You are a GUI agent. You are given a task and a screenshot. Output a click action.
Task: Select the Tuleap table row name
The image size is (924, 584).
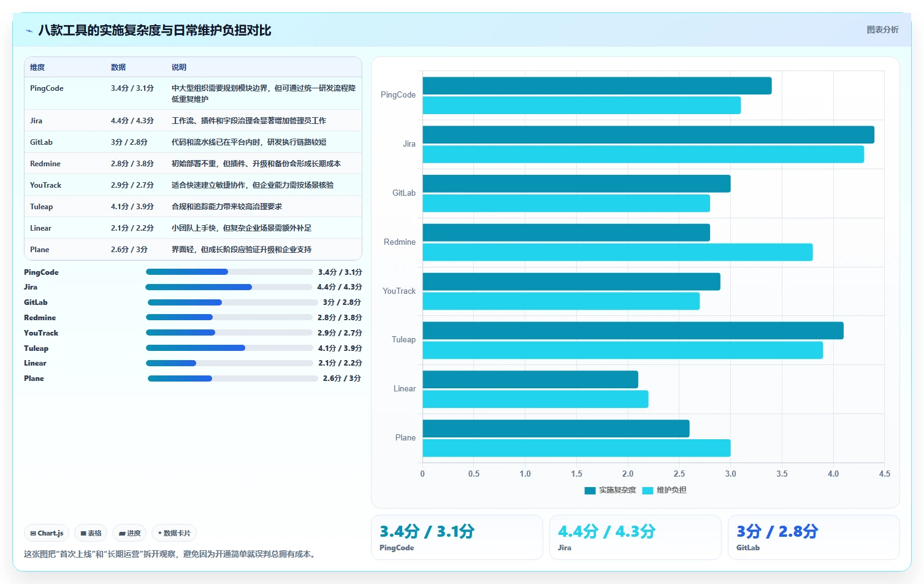42,207
